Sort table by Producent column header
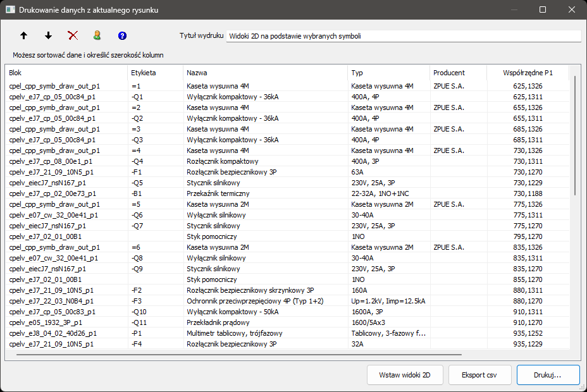The width and height of the screenshot is (587, 392). (457, 73)
